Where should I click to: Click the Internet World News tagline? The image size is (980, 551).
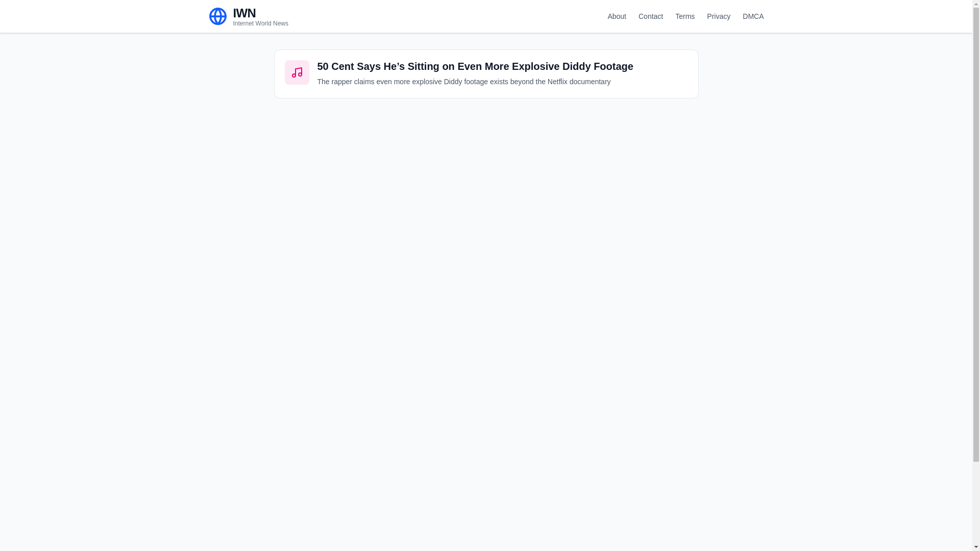tap(261, 23)
